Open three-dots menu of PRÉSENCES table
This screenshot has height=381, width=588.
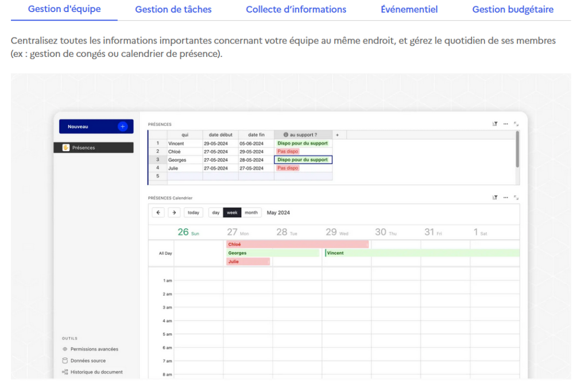[x=505, y=124]
